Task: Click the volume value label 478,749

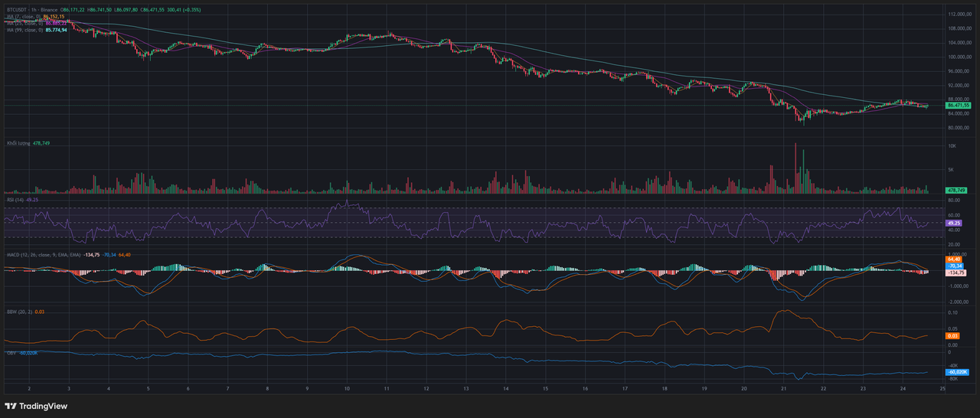Action: tap(956, 189)
